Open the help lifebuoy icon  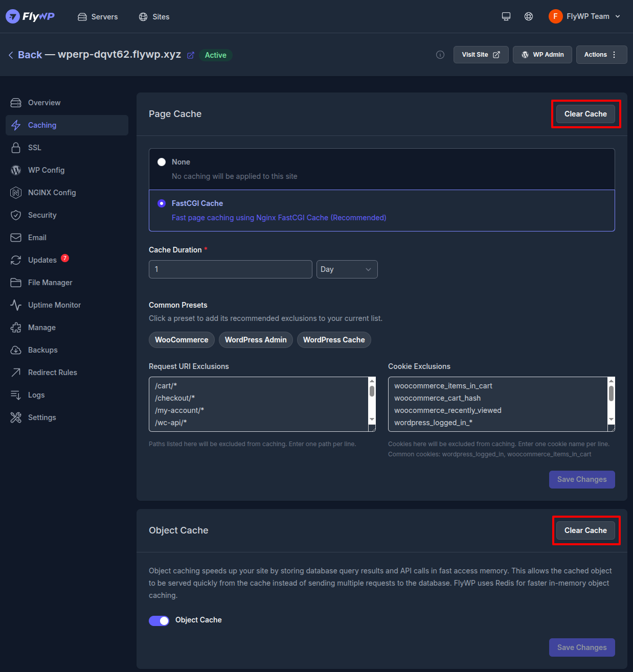529,16
